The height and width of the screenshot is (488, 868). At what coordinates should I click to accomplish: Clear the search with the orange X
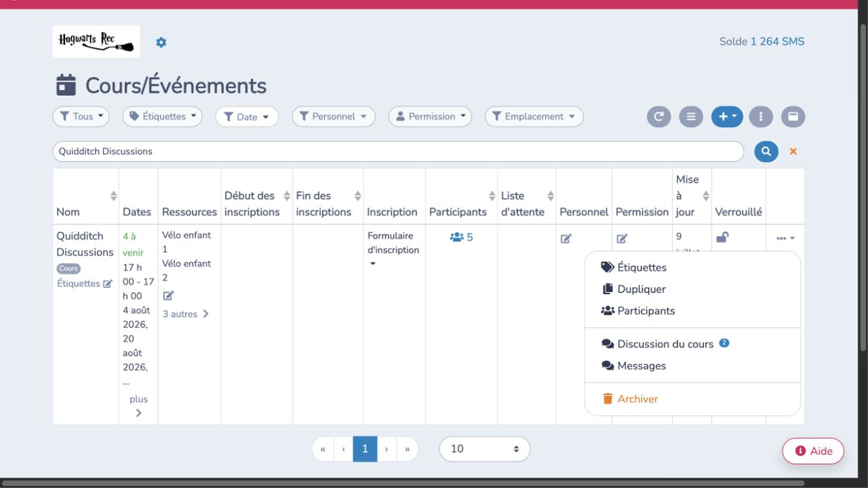coord(793,151)
